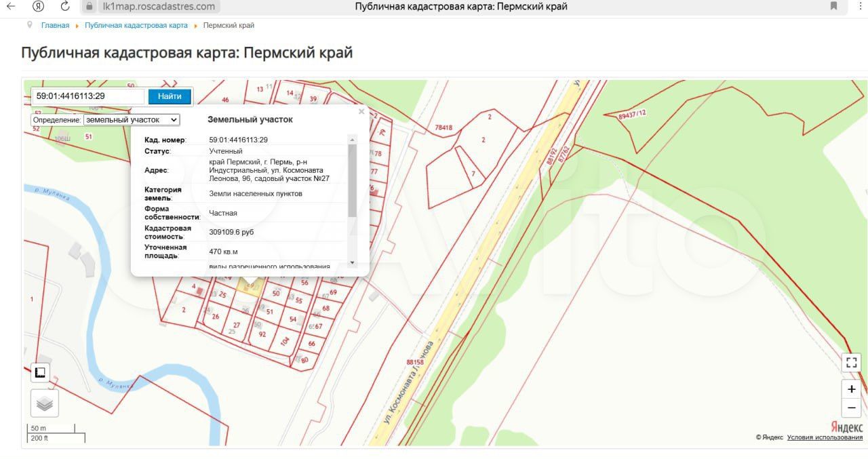Open the 'Главная' breadcrumb link
Image resolution: width=868 pixels, height=459 pixels.
[55, 25]
